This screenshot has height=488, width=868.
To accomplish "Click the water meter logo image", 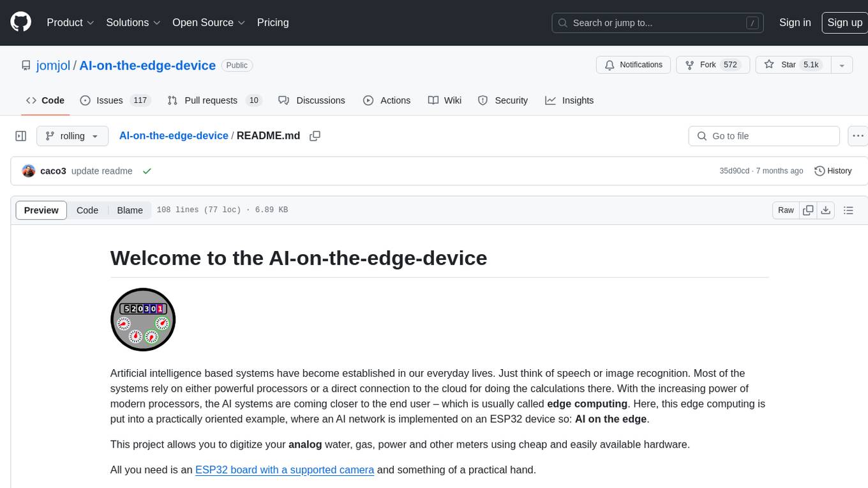I will tap(143, 319).
